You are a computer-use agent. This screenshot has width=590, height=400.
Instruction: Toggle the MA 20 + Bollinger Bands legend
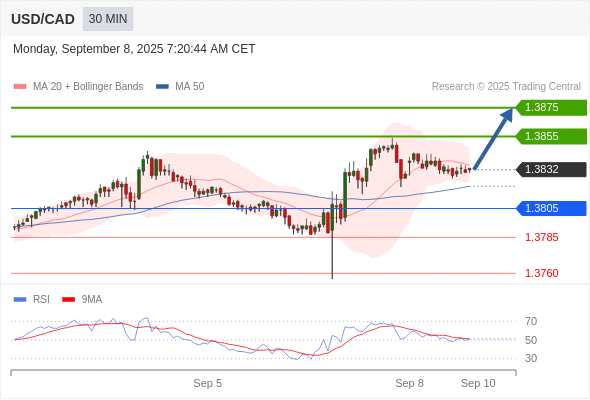tap(78, 87)
